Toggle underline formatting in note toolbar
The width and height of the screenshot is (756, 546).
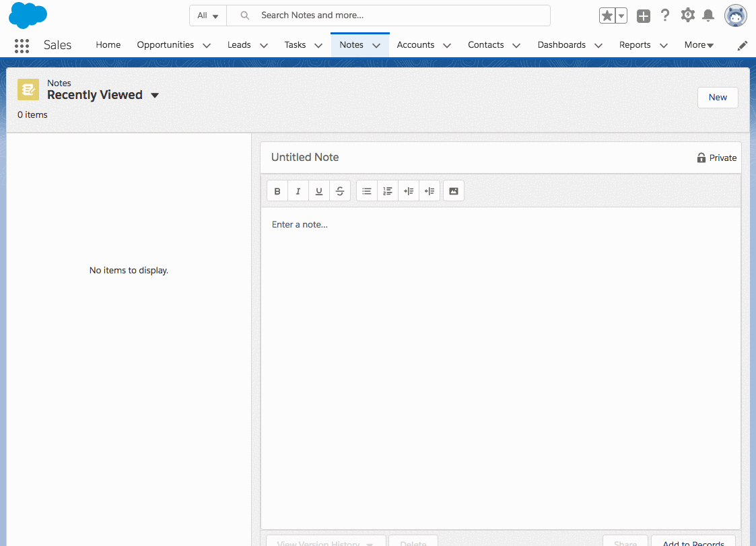(x=319, y=191)
